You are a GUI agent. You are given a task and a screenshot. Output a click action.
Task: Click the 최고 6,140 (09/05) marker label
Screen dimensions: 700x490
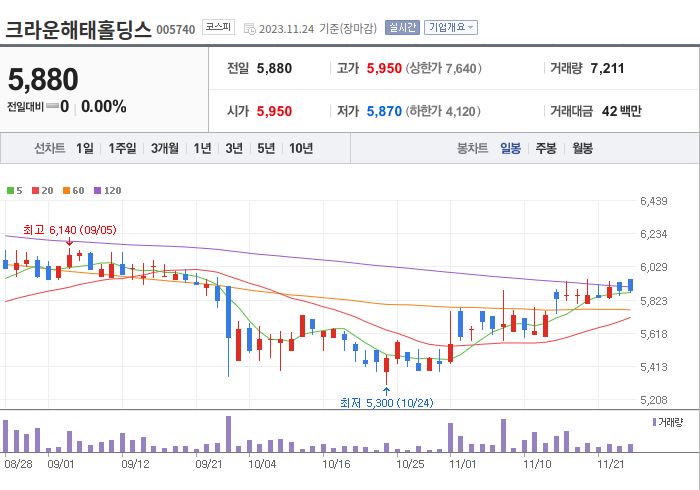tap(70, 230)
